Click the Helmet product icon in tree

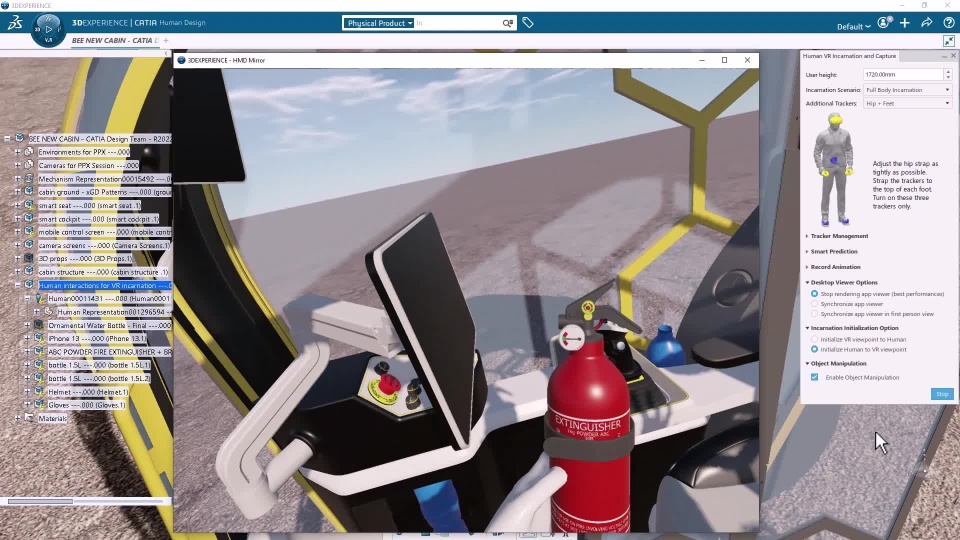tap(39, 392)
